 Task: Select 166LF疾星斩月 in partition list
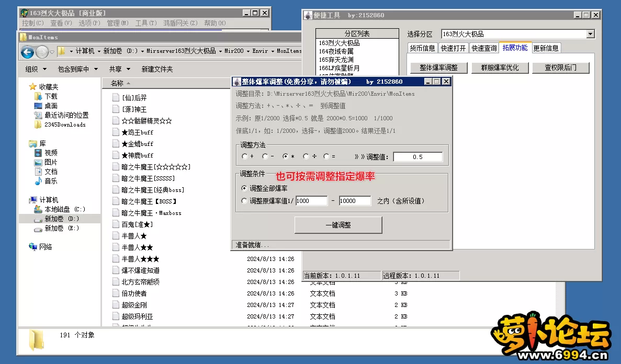(340, 68)
